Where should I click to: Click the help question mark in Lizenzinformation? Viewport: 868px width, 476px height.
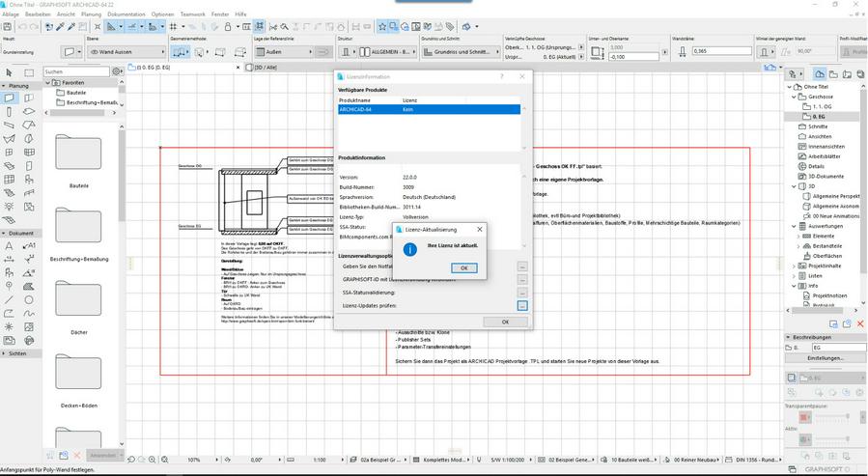(502, 76)
